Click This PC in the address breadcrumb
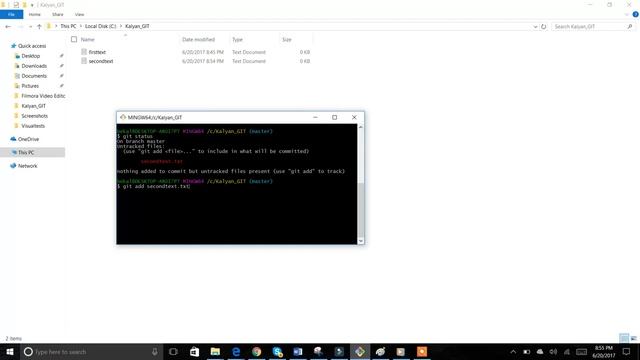The height and width of the screenshot is (360, 640). pos(68,26)
